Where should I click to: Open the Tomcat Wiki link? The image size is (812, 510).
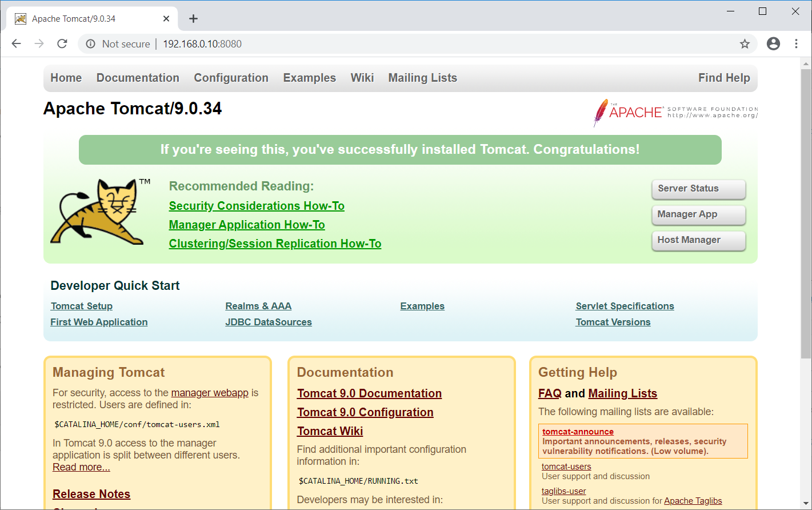(330, 431)
